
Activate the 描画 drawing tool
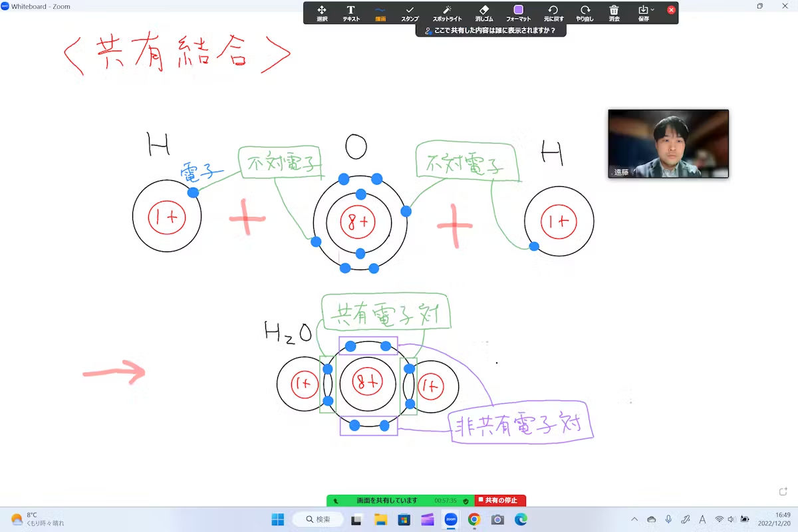380,13
